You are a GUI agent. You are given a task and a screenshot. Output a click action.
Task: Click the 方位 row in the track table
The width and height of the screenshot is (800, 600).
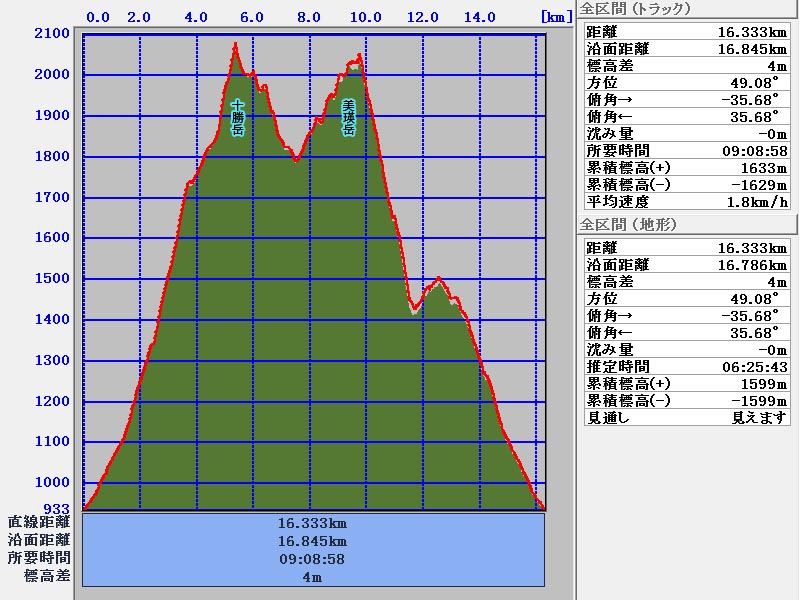coord(686,83)
